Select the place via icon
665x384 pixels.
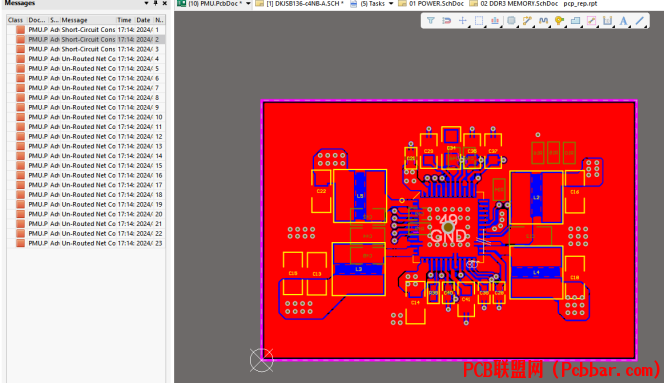point(559,20)
